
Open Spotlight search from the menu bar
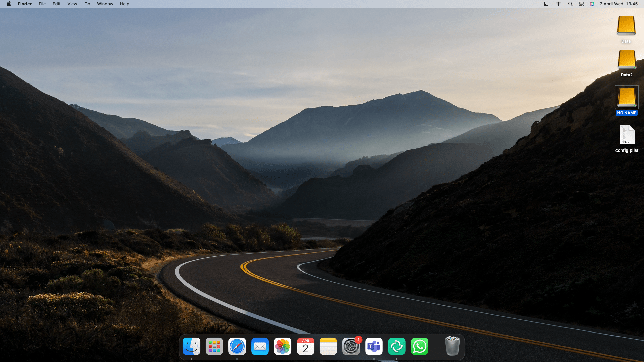(570, 4)
